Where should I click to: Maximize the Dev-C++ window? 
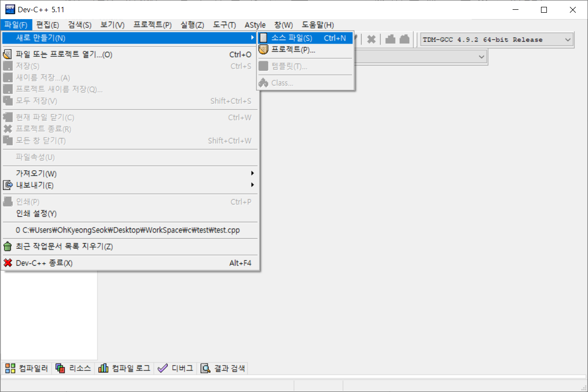point(544,10)
